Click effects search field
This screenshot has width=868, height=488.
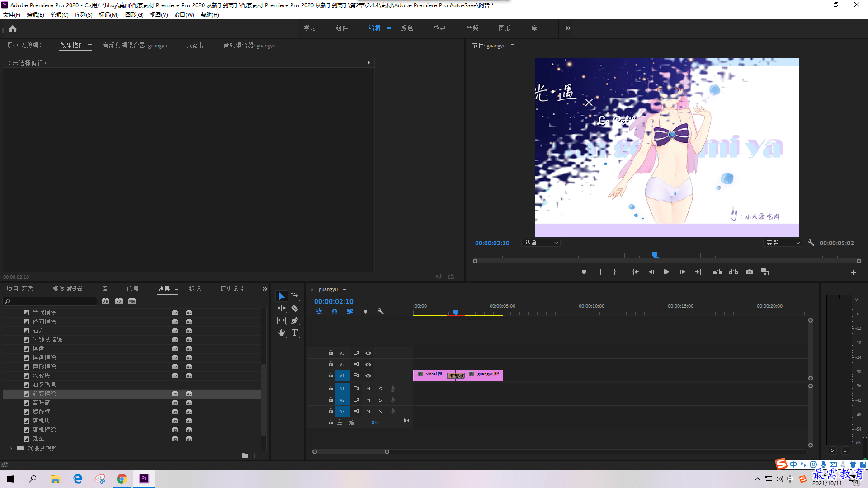pyautogui.click(x=50, y=301)
